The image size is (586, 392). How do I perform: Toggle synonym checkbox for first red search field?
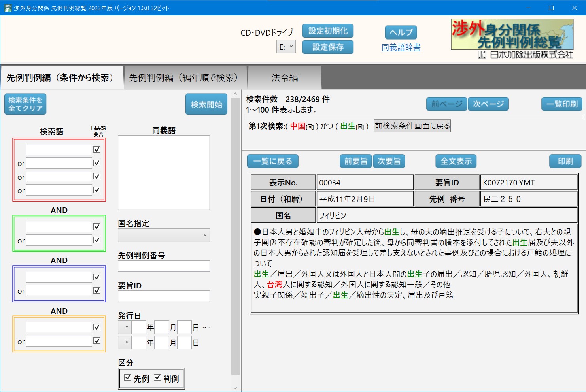(x=97, y=149)
